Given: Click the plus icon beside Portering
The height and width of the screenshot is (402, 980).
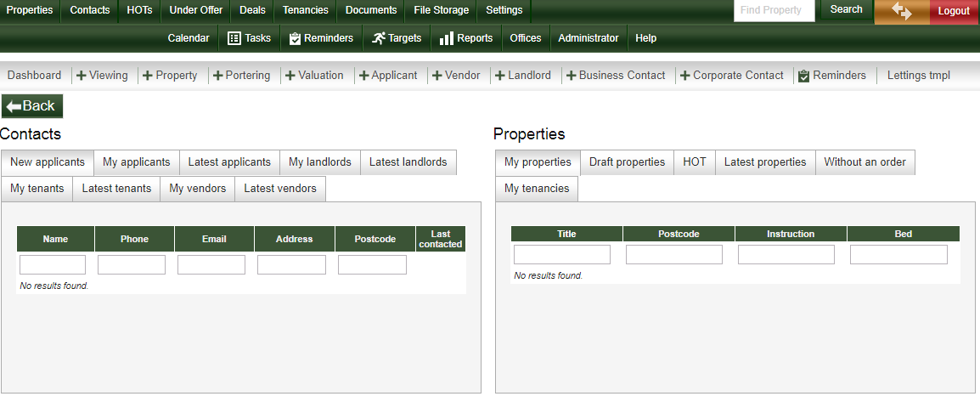Looking at the screenshot, I should pyautogui.click(x=217, y=76).
